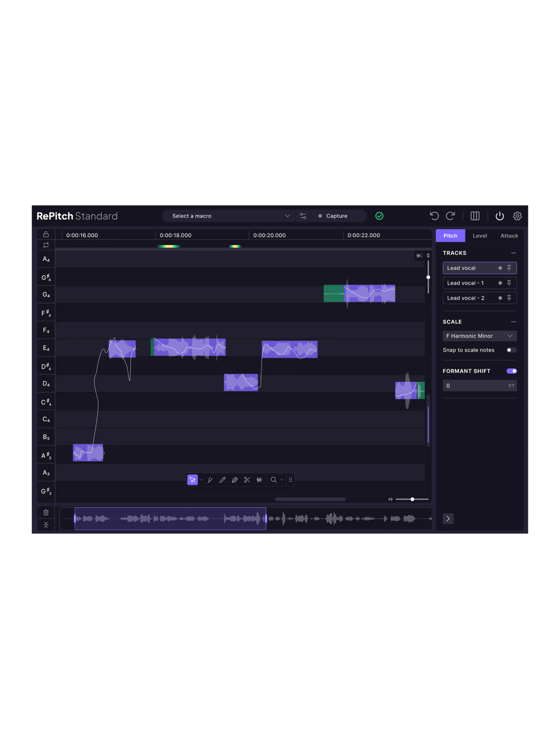Switch to the Attack tab
560x739 pixels.
point(509,236)
